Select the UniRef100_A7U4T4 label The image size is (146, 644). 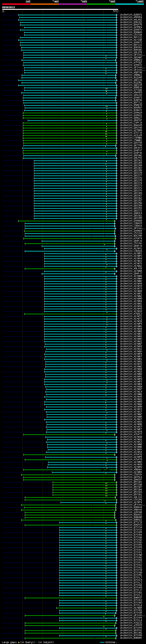[x=131, y=238]
